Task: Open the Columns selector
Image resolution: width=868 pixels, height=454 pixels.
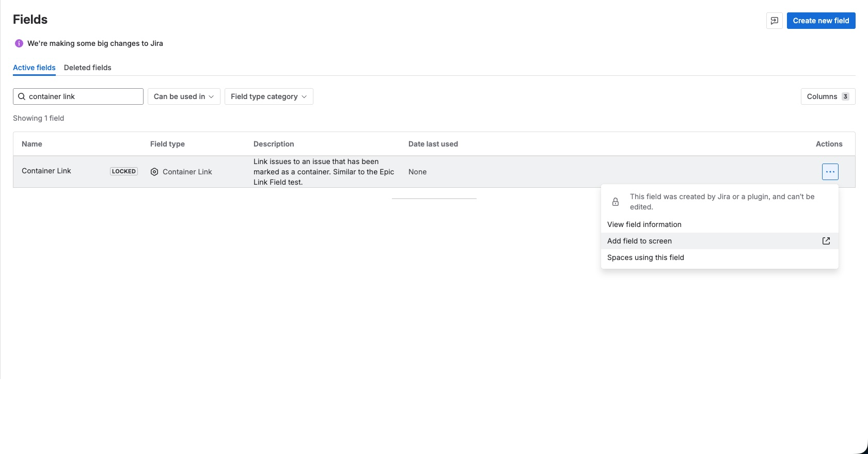Action: coord(827,96)
